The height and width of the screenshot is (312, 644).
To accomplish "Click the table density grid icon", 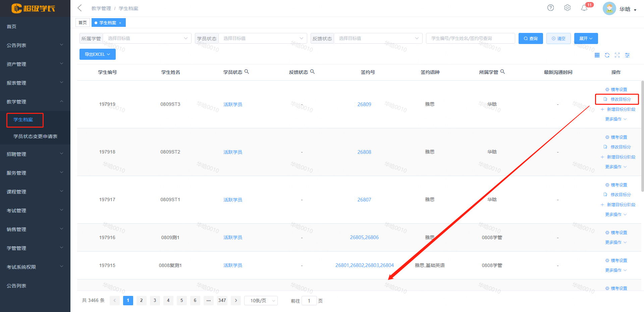I will (x=597, y=55).
